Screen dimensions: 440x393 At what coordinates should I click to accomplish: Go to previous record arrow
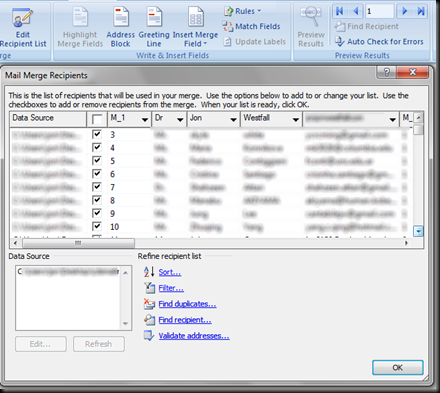click(x=356, y=11)
